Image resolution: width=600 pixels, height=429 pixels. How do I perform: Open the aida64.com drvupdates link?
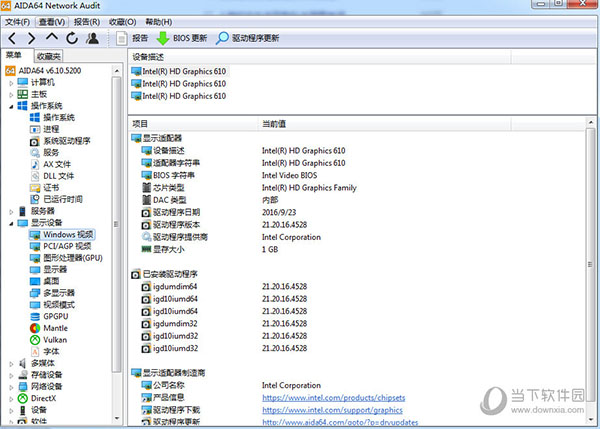tap(340, 422)
